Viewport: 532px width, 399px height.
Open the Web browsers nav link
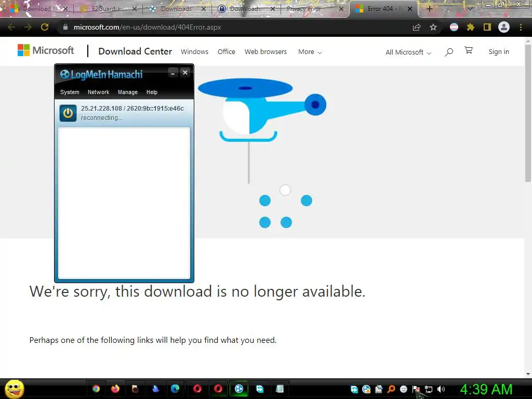point(265,51)
